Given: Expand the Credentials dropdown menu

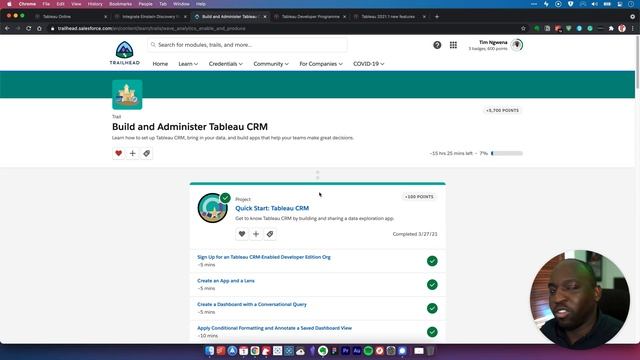Looking at the screenshot, I should (226, 64).
